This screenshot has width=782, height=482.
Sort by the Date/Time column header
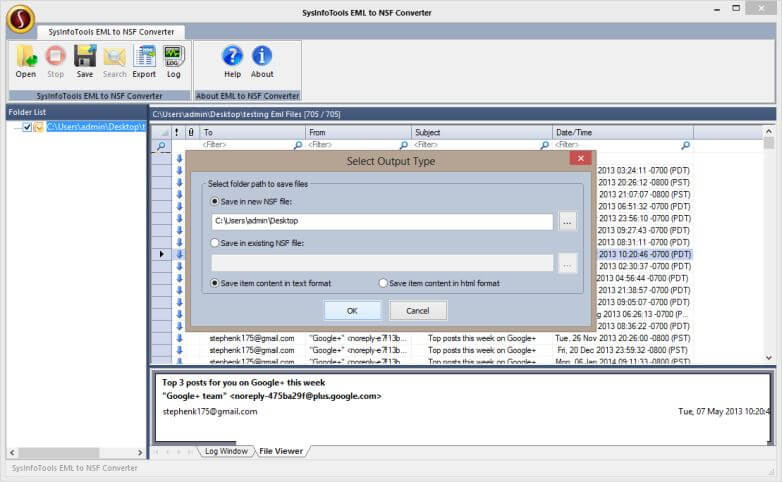[623, 132]
